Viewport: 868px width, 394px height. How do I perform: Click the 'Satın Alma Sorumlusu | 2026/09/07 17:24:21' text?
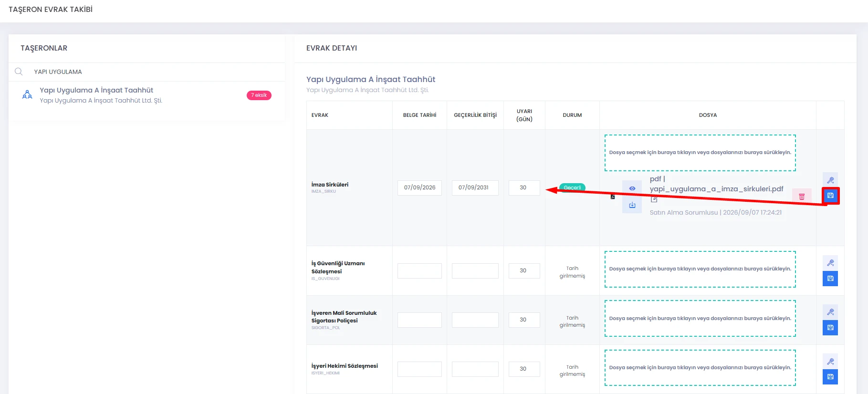click(x=715, y=212)
